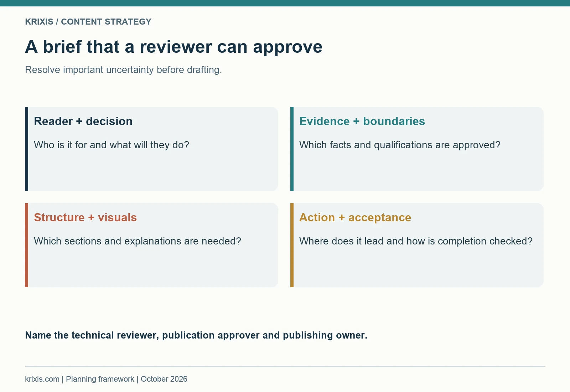
Task: Click 'Where does it lead and how is completion checked?'
Action: (x=416, y=241)
